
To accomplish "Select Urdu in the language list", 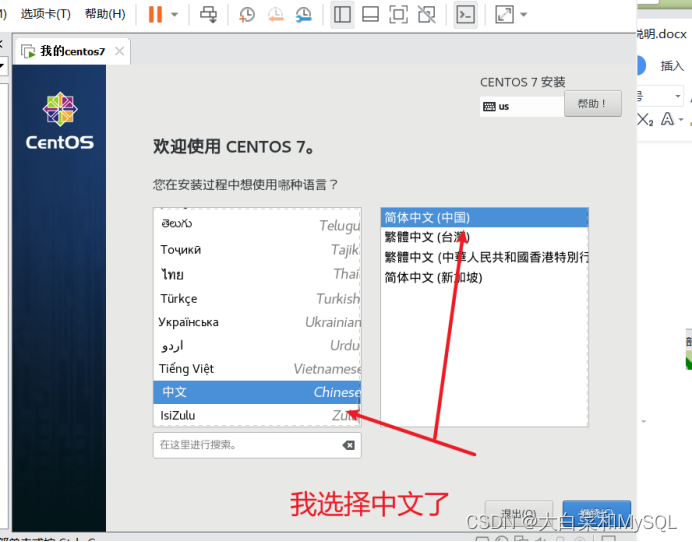I will click(257, 345).
